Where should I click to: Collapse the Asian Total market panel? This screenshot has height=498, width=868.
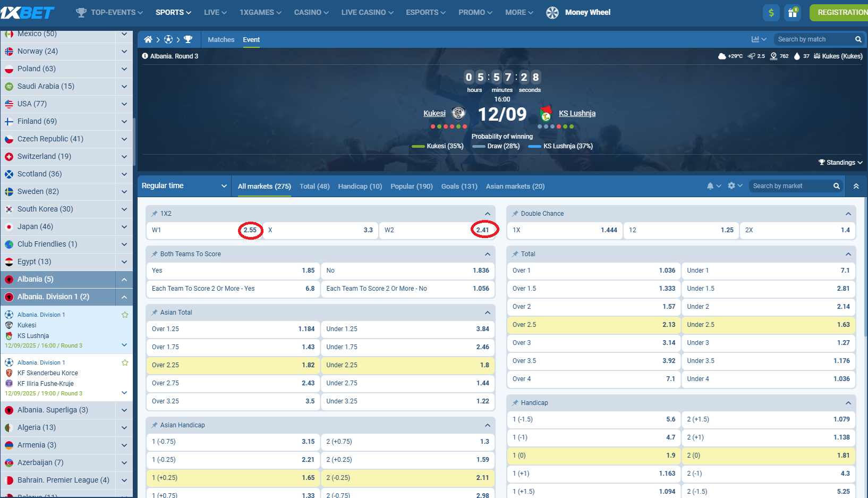488,313
